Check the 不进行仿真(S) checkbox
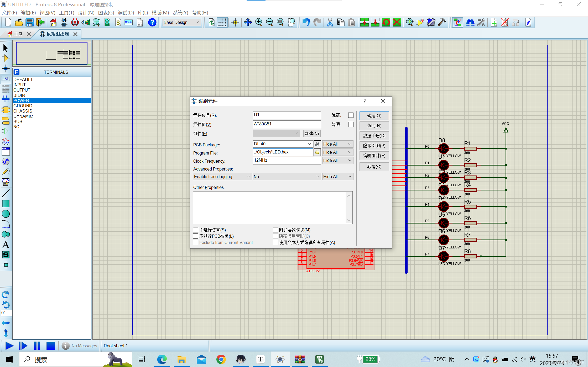Viewport: 588px width, 367px height. pos(196,230)
